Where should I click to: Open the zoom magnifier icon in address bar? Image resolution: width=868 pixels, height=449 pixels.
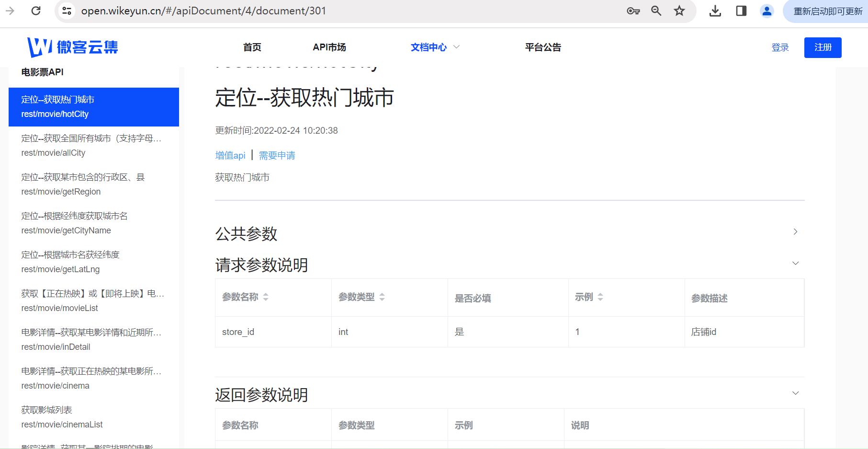coord(656,11)
